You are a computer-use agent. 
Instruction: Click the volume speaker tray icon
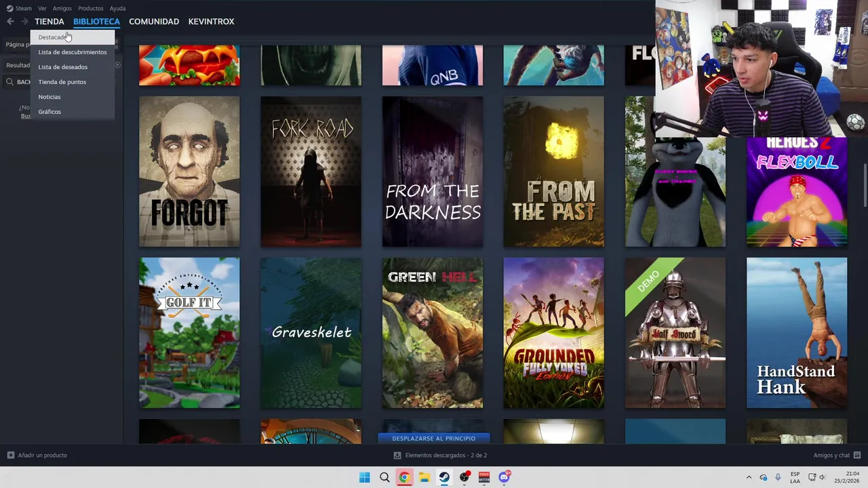pos(822,477)
